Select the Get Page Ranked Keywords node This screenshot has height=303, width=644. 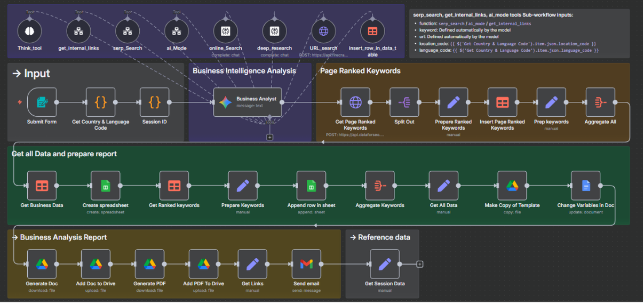click(x=355, y=102)
